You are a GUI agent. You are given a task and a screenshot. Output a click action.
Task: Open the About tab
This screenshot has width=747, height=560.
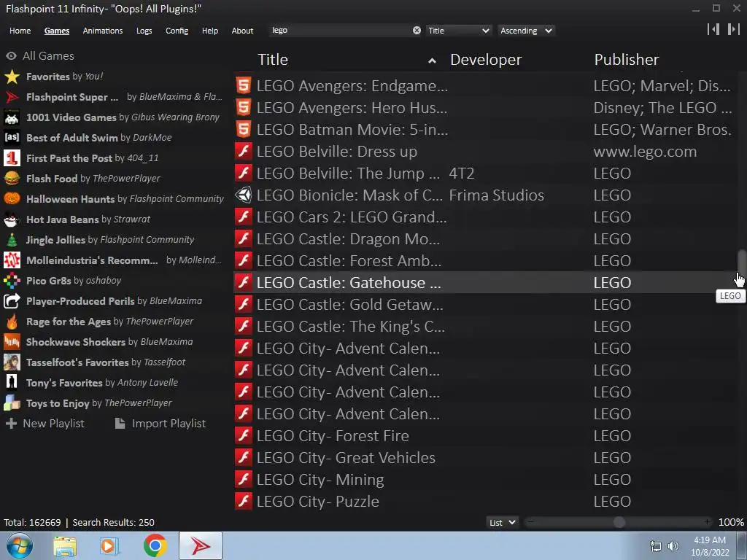coord(242,31)
